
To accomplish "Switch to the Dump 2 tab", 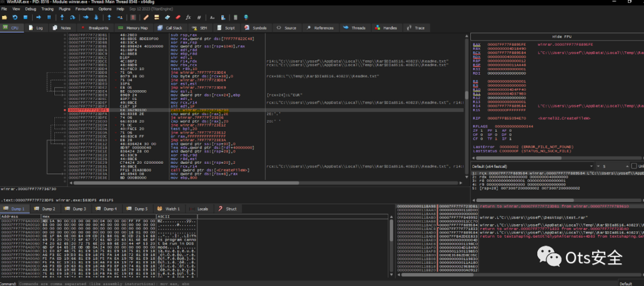I will [46, 209].
